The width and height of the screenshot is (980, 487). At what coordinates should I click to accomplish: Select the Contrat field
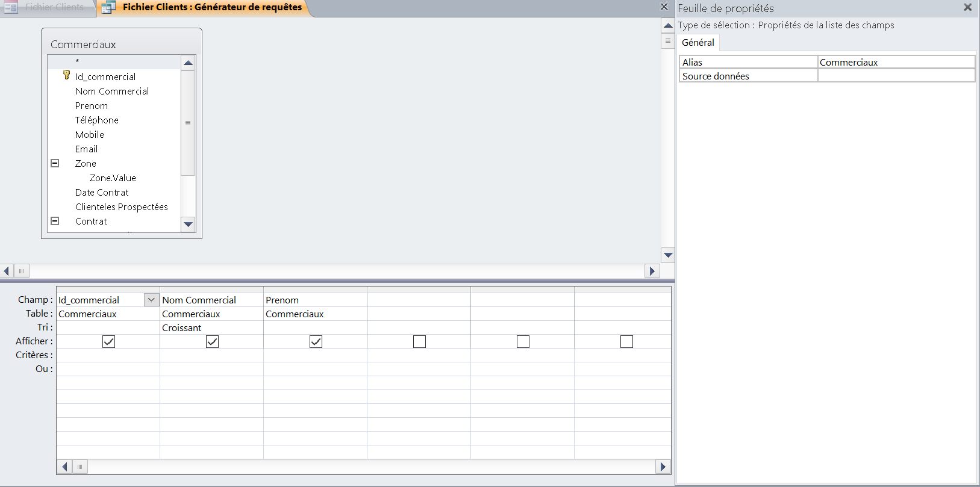[x=91, y=221]
